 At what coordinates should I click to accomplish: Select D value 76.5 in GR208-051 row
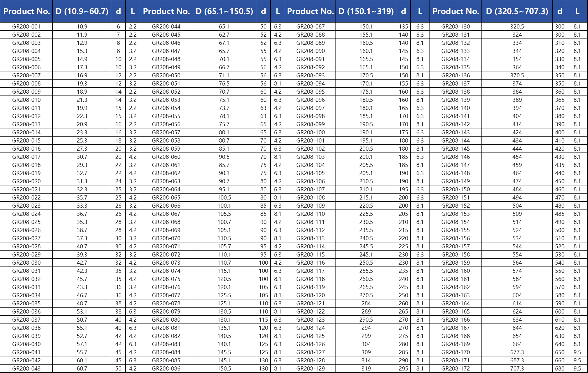coord(224,84)
